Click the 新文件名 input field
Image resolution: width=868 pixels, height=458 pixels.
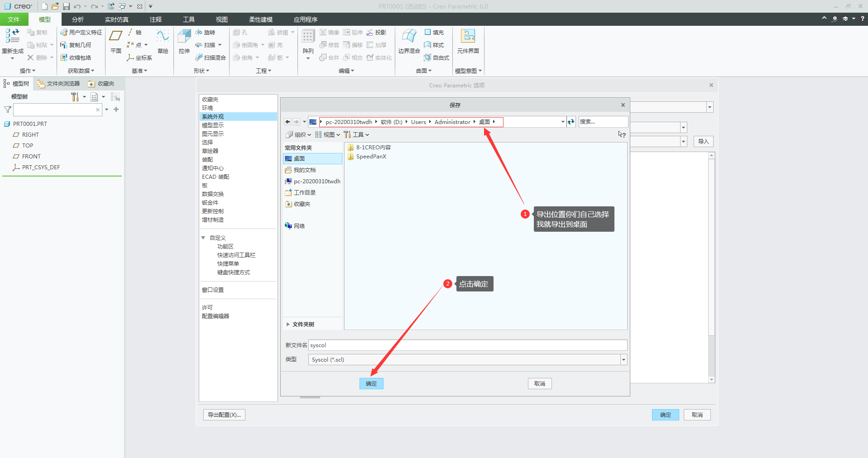pos(468,345)
